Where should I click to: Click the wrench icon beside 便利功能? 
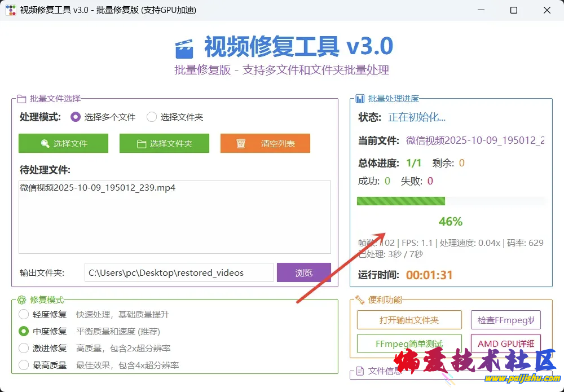point(360,300)
